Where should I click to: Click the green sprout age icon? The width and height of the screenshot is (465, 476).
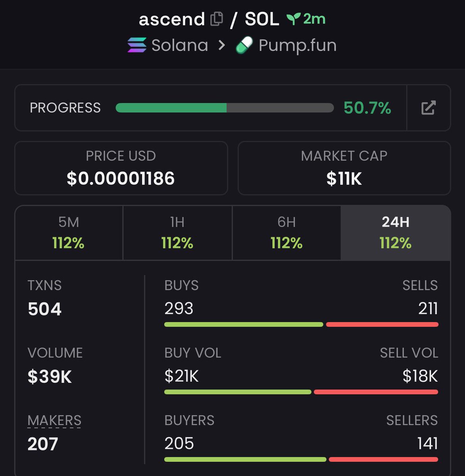[x=293, y=19]
